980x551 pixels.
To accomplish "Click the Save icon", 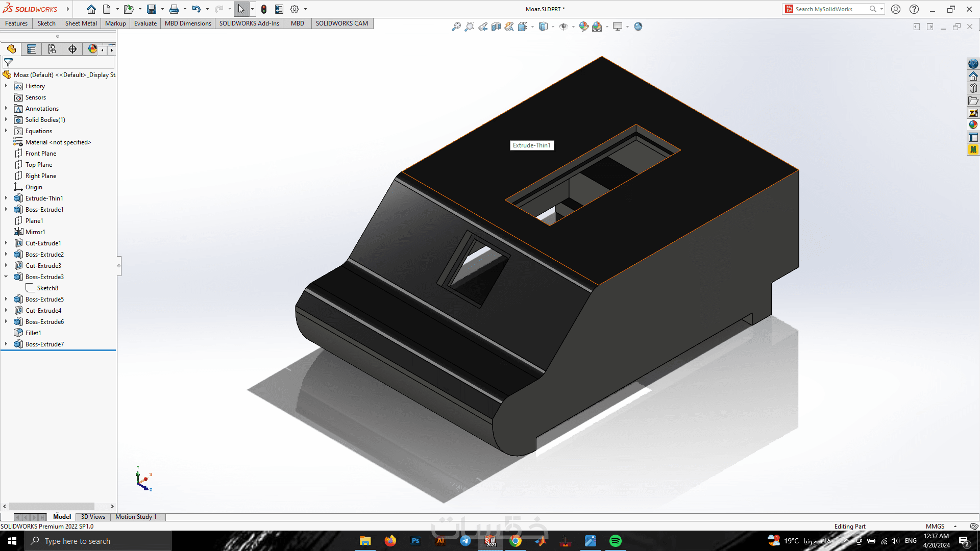I will [x=152, y=9].
